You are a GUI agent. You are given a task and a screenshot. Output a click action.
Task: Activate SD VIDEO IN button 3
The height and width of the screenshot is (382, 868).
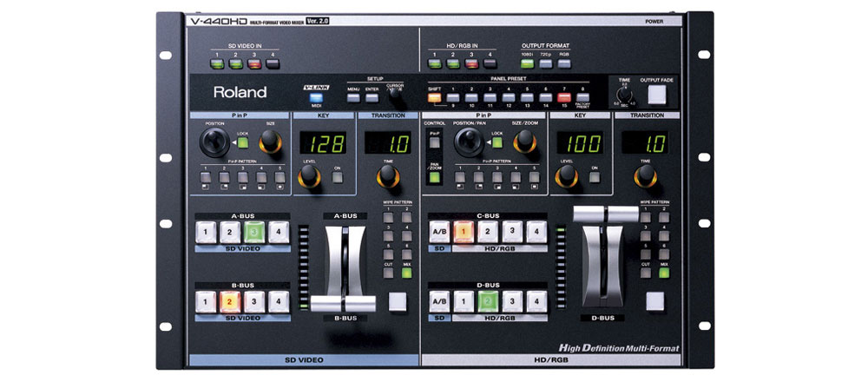tap(254, 63)
